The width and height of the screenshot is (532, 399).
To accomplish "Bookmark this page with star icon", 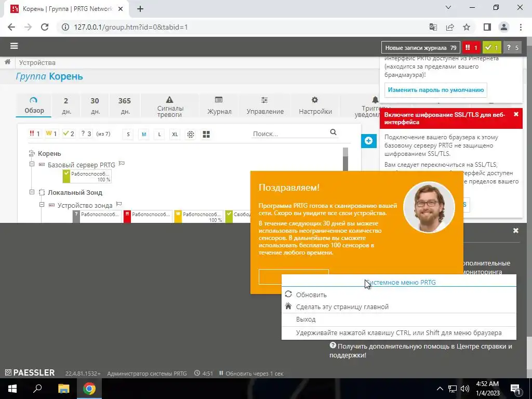I will [x=467, y=27].
